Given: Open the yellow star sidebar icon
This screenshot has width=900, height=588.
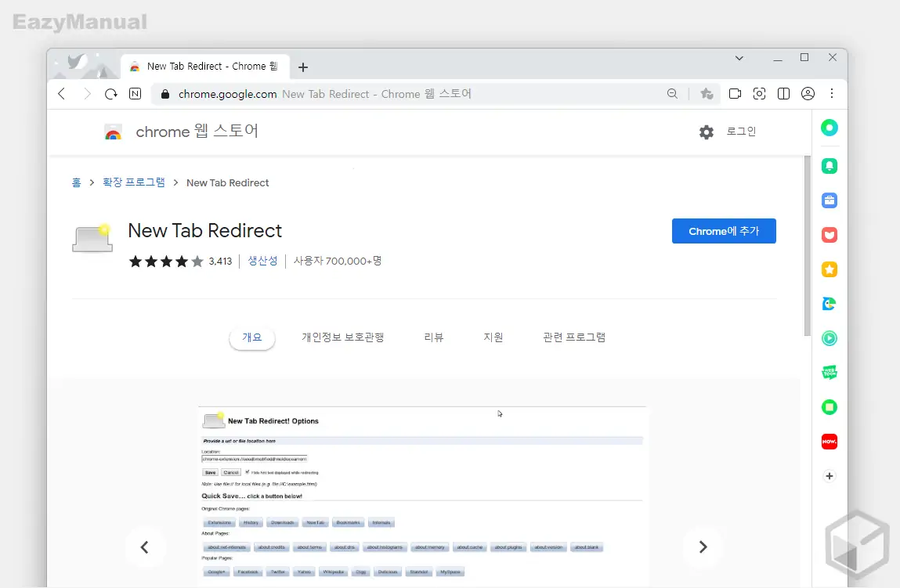Looking at the screenshot, I should point(830,269).
